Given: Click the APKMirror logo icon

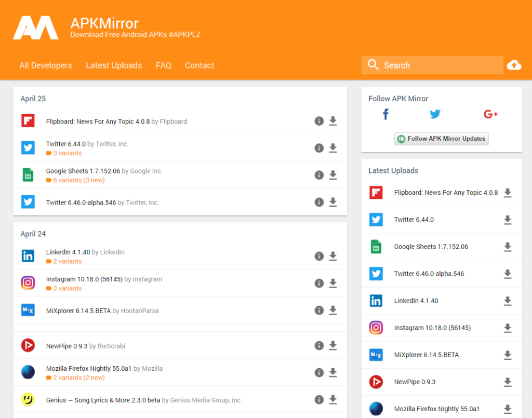Looking at the screenshot, I should (x=35, y=28).
